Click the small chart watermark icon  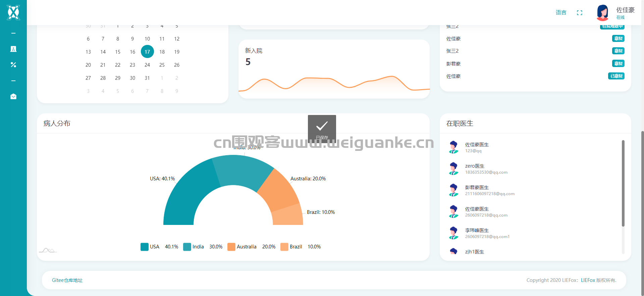(48, 250)
